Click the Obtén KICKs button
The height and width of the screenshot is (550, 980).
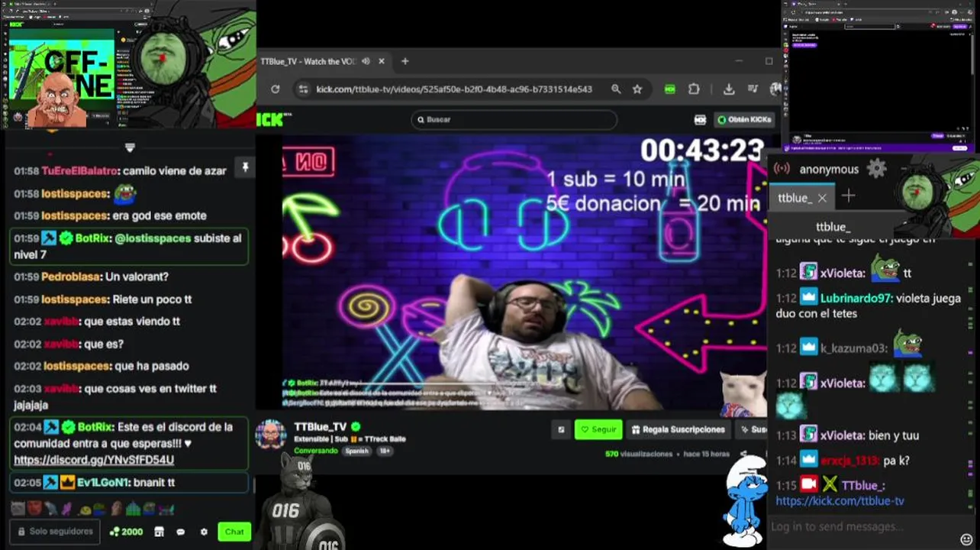coord(745,119)
